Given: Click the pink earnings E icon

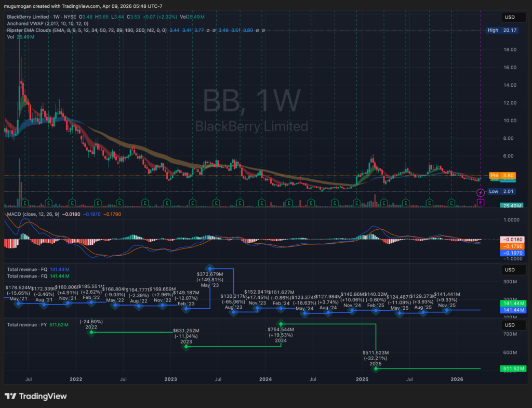Looking at the screenshot, I should [481, 202].
